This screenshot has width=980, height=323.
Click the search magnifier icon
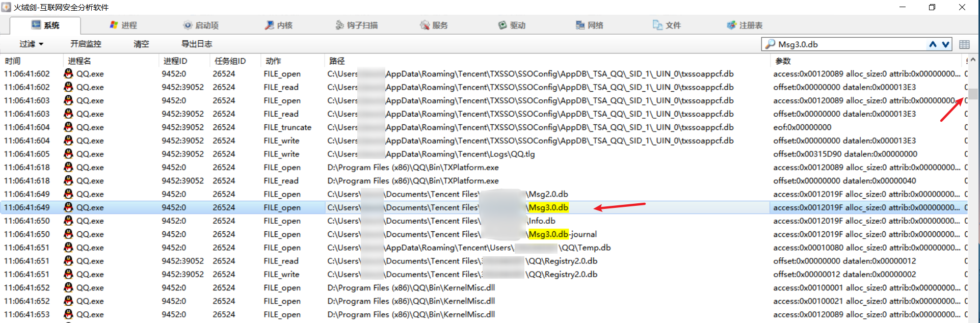pyautogui.click(x=770, y=44)
